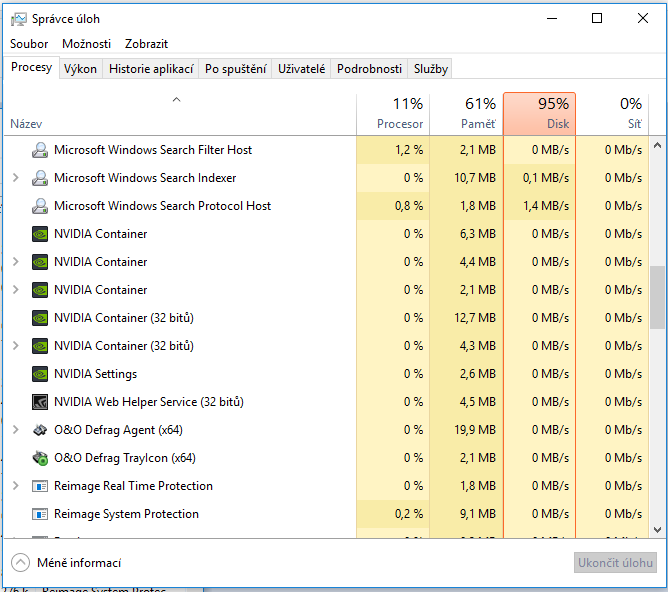Open the Možnosti menu
This screenshot has width=668, height=592.
click(x=86, y=44)
